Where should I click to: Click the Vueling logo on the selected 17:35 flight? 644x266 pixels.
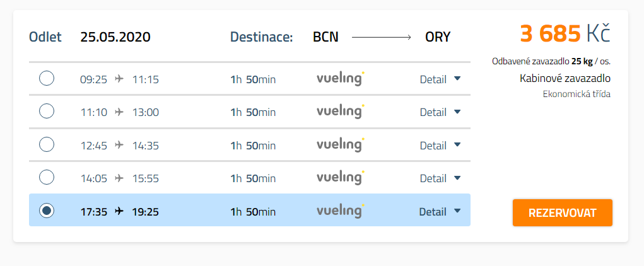pyautogui.click(x=341, y=211)
